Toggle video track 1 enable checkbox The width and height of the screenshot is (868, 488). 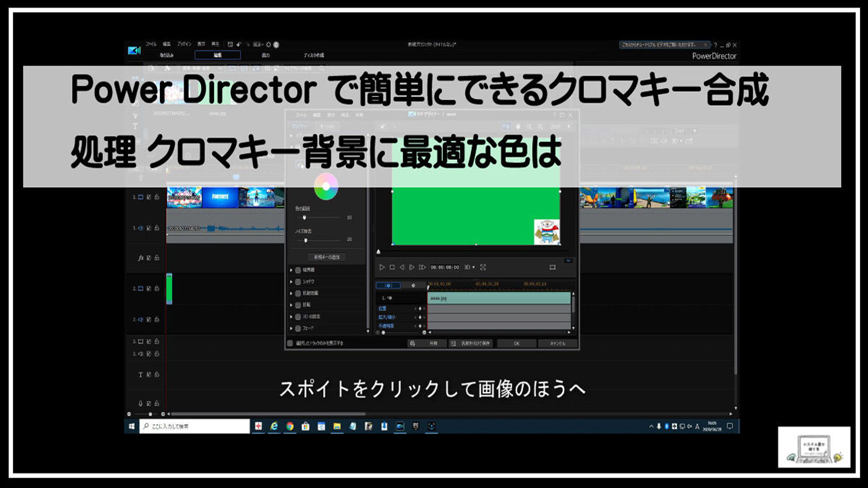(149, 197)
